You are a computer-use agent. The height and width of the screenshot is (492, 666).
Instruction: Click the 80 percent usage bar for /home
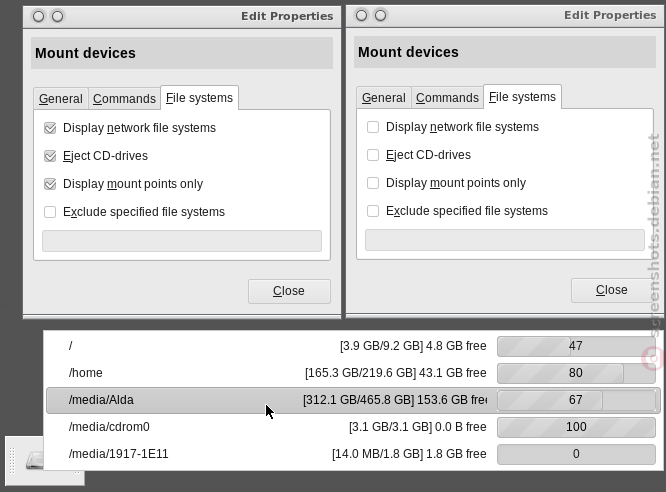click(x=576, y=373)
